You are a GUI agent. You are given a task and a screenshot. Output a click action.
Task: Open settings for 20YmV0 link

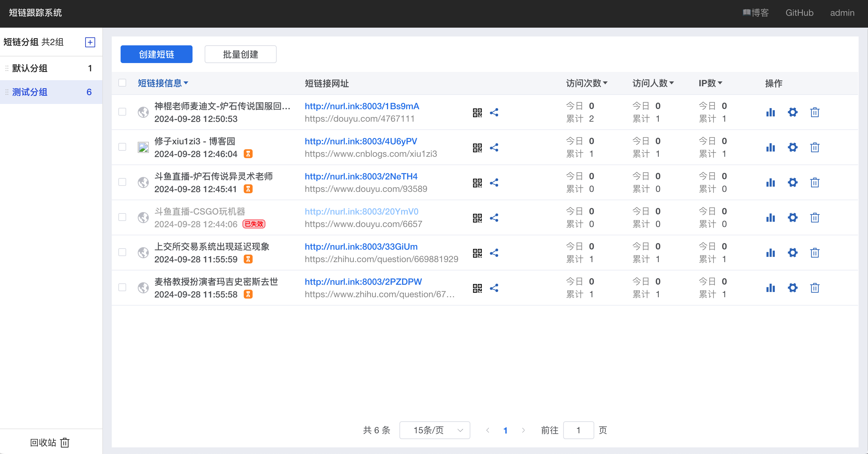(x=792, y=218)
